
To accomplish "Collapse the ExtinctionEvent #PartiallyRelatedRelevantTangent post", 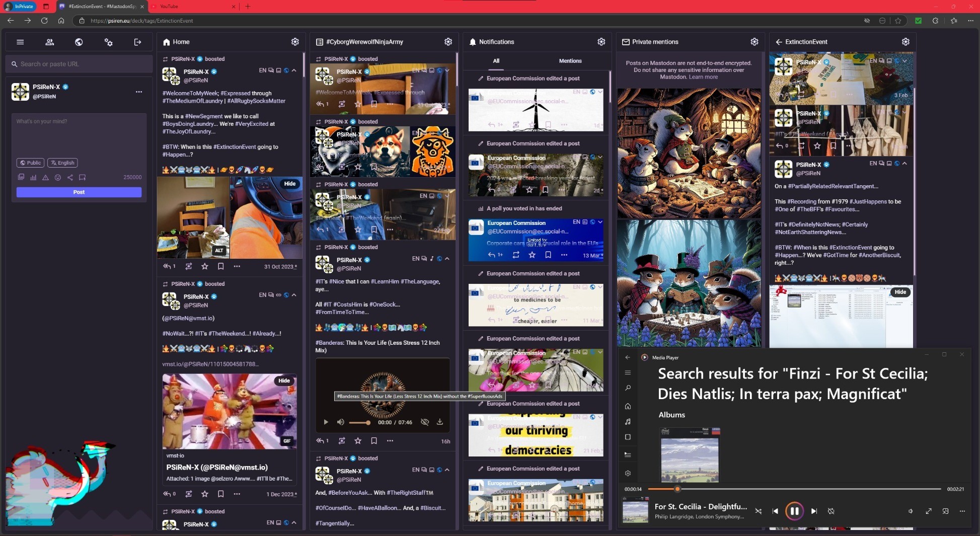I will tap(904, 163).
